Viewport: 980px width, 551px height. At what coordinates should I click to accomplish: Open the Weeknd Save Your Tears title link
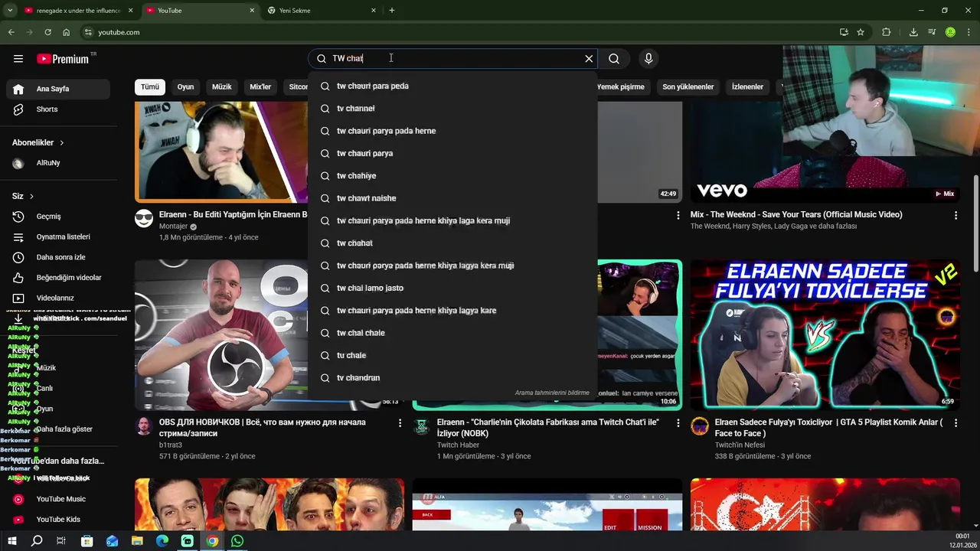(796, 215)
